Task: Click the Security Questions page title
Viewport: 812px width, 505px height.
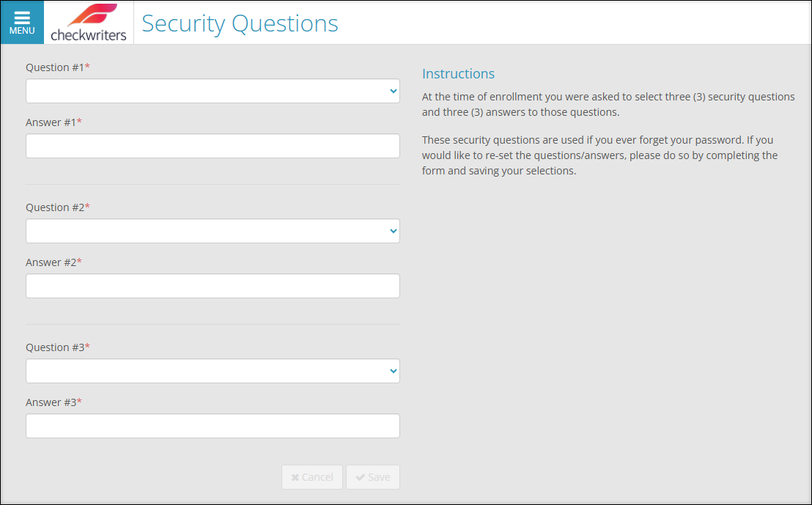Action: click(240, 23)
